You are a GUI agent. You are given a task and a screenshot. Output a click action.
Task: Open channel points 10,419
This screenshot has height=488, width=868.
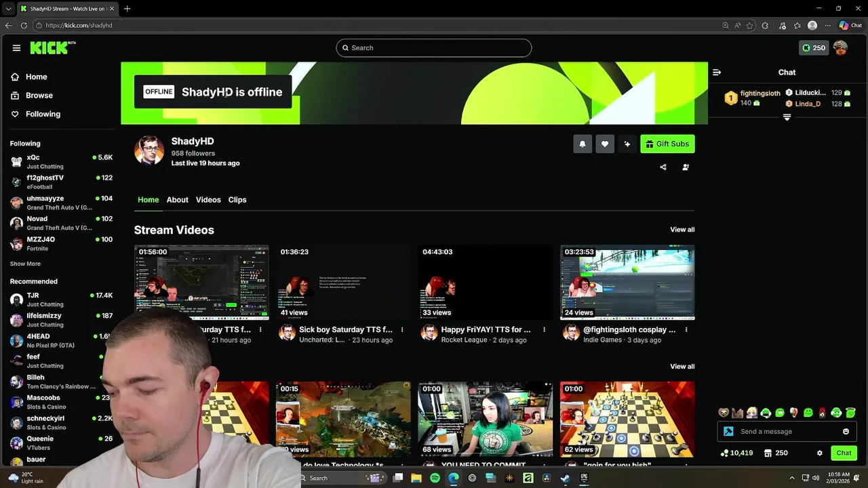(737, 453)
